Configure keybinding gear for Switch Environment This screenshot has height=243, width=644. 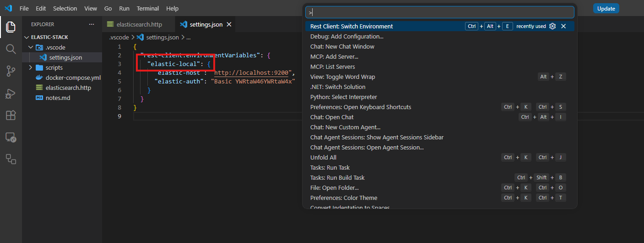click(x=552, y=26)
